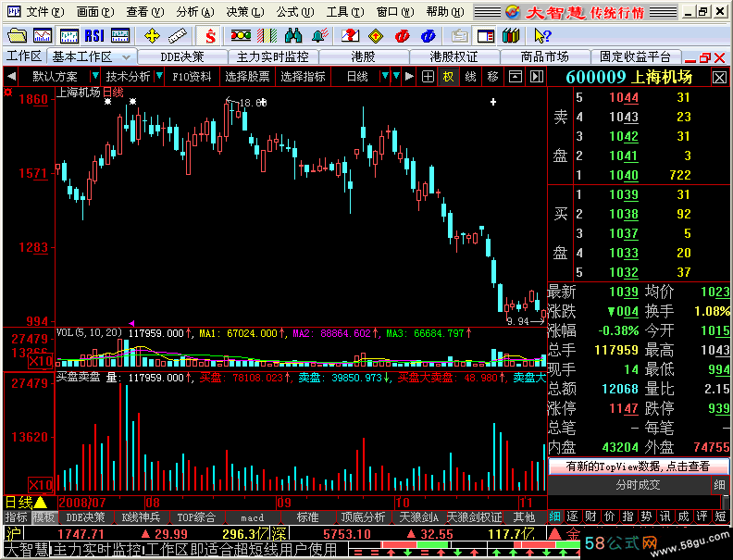Screen dimensions: 733x560
Task: Click the window layout icon in toolbar
Action: click(486, 35)
